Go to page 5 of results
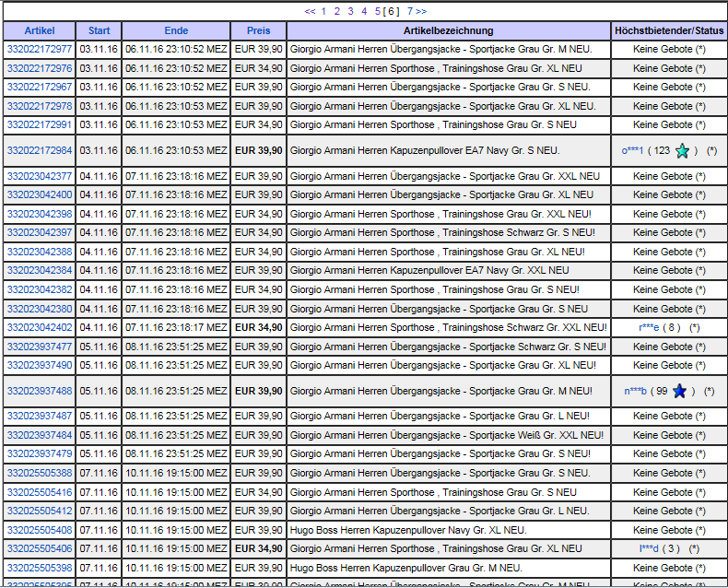The height and width of the screenshot is (588, 728). coord(378,11)
